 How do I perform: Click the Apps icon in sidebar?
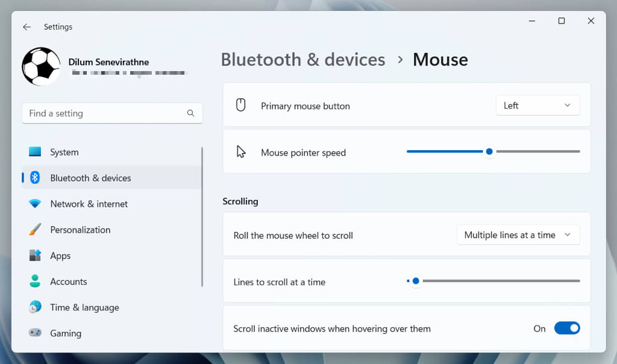pos(35,256)
